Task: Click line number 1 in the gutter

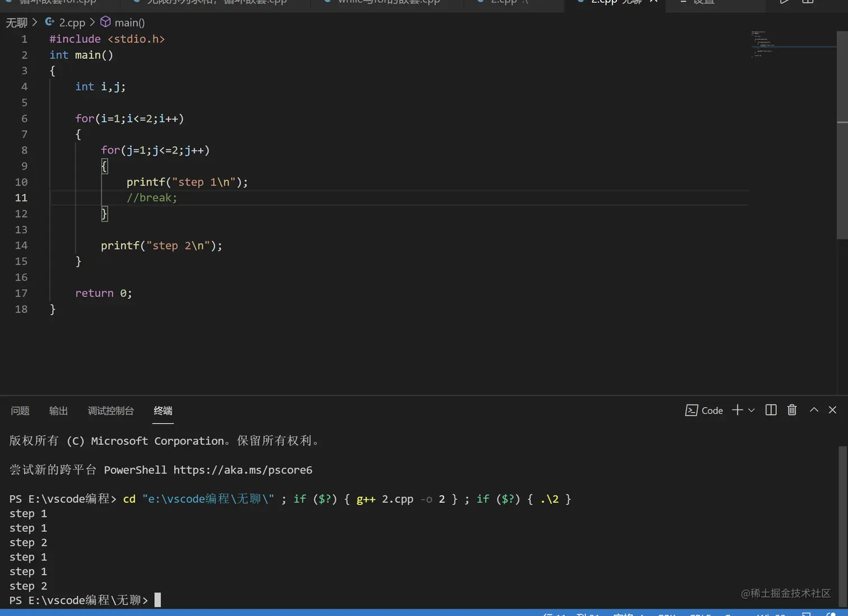Action: 24,39
